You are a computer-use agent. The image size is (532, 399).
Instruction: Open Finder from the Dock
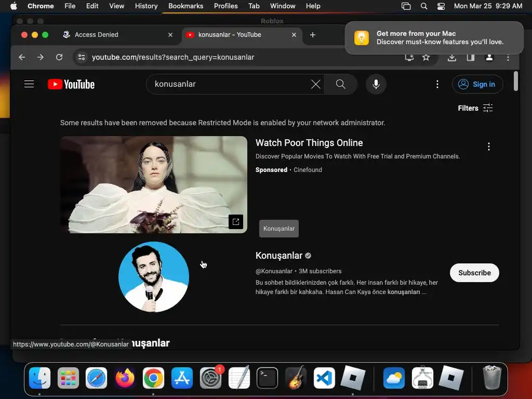(x=39, y=378)
